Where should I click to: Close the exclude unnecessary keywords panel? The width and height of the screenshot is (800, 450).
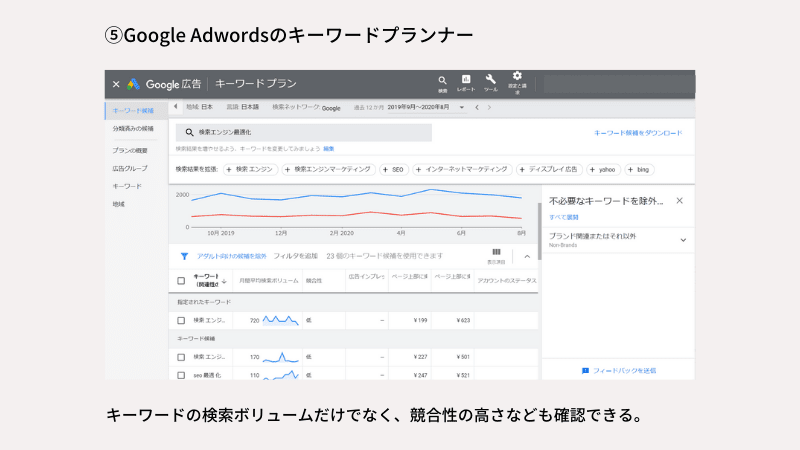pyautogui.click(x=680, y=201)
